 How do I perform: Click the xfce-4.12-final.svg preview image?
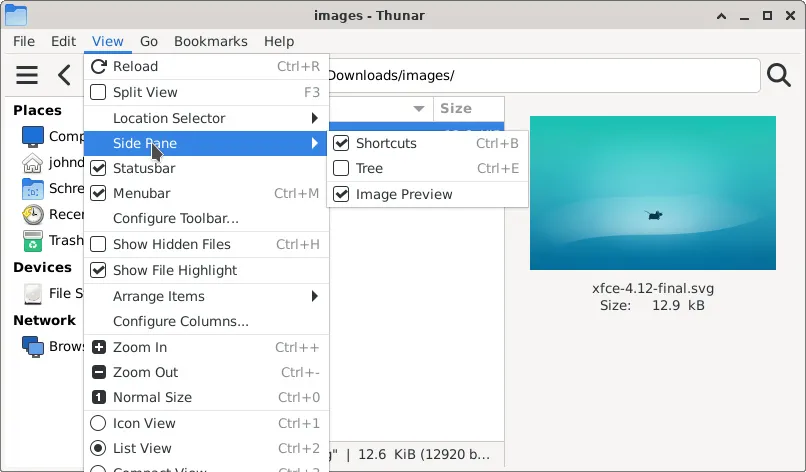click(653, 193)
